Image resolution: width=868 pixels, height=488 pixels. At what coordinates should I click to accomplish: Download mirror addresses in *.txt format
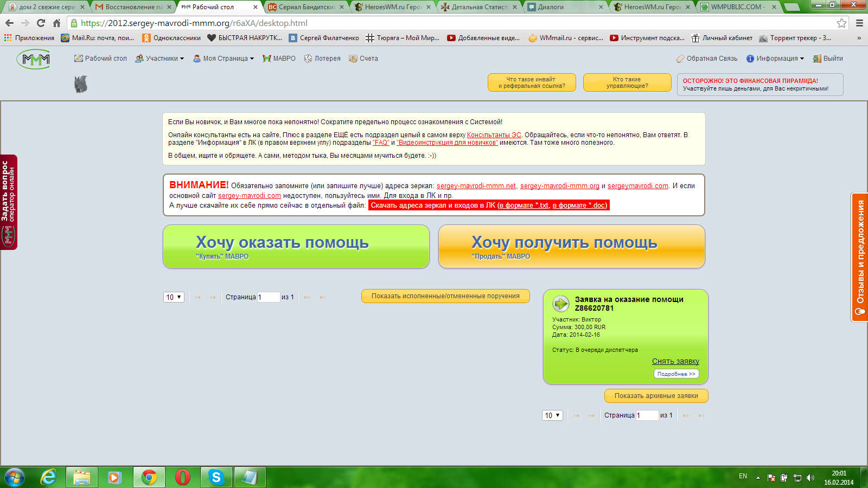tap(524, 206)
